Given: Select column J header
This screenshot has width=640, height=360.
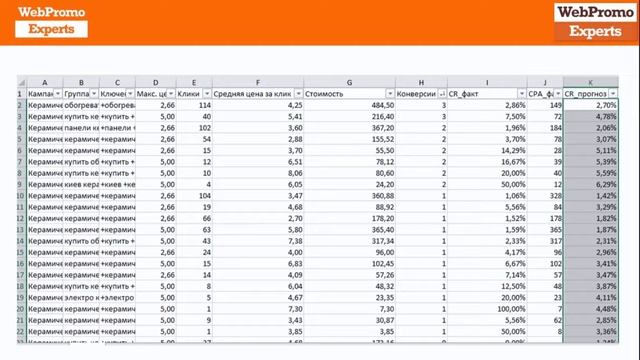Looking at the screenshot, I should coord(545,82).
